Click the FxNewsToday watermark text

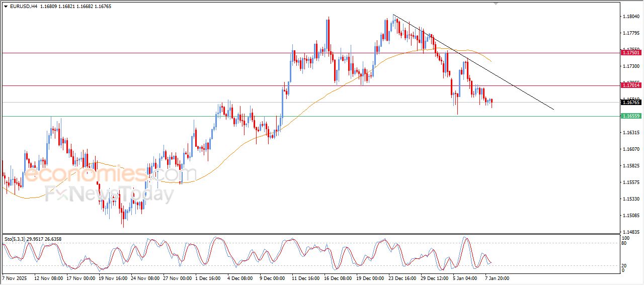point(110,194)
